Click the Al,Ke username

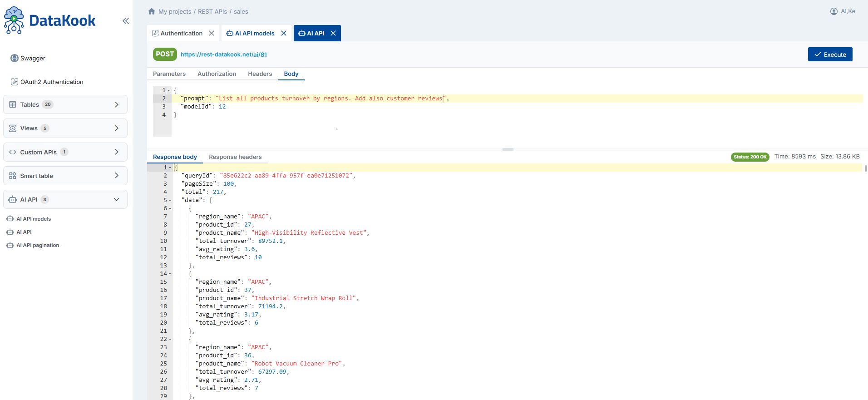point(848,11)
